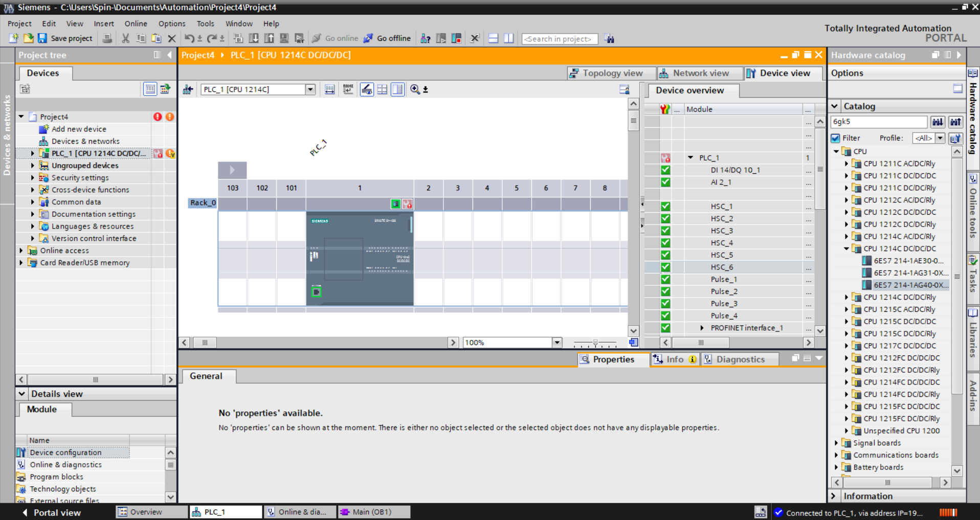Click the Print icon in main toolbar
The width and height of the screenshot is (980, 520).
107,38
